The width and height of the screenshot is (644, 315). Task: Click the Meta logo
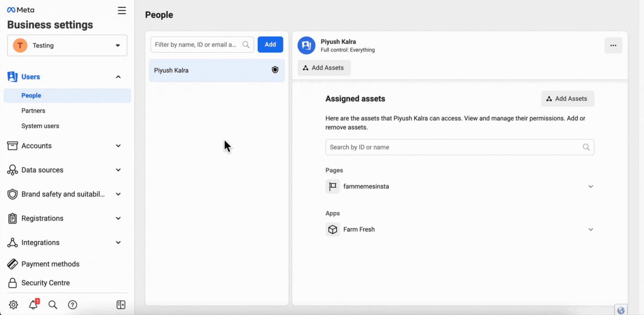[x=21, y=10]
